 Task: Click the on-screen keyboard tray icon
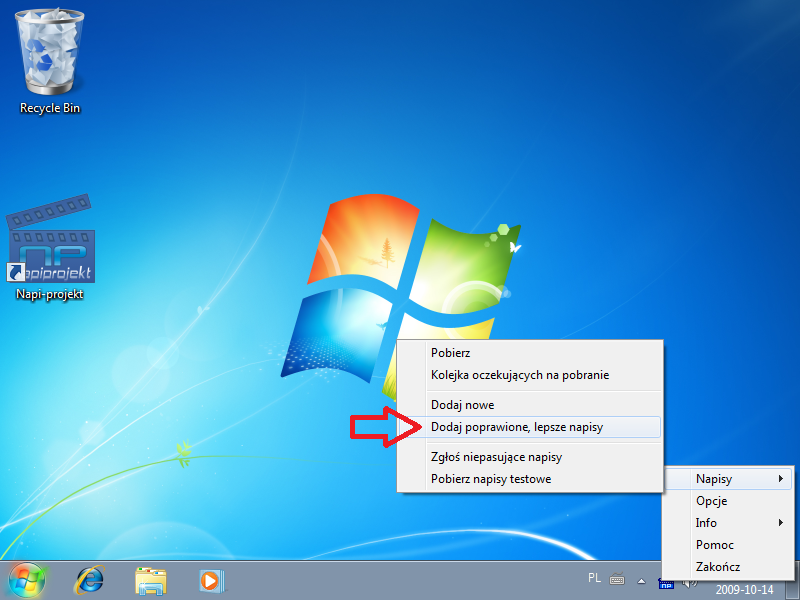[x=617, y=580]
